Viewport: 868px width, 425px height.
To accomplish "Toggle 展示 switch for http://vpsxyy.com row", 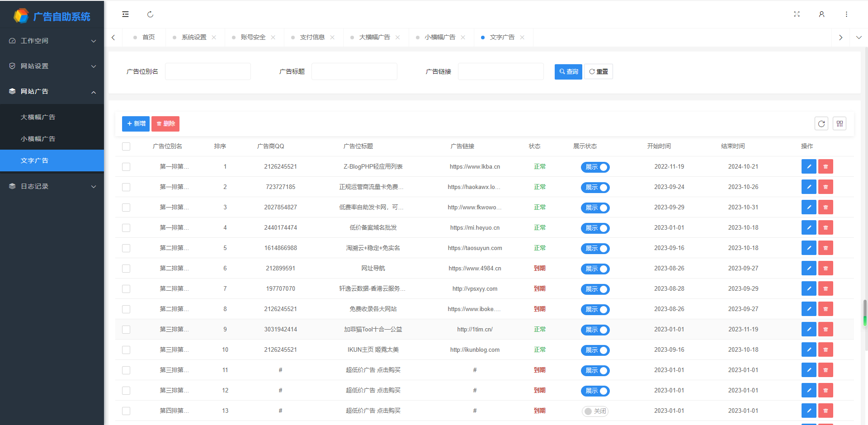I will [x=595, y=289].
